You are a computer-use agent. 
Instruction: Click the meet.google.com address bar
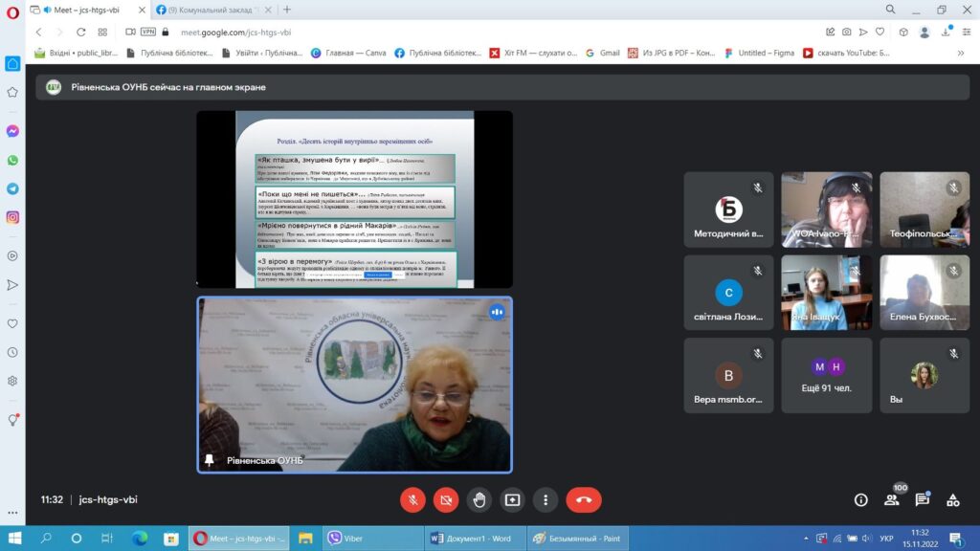[x=383, y=32]
